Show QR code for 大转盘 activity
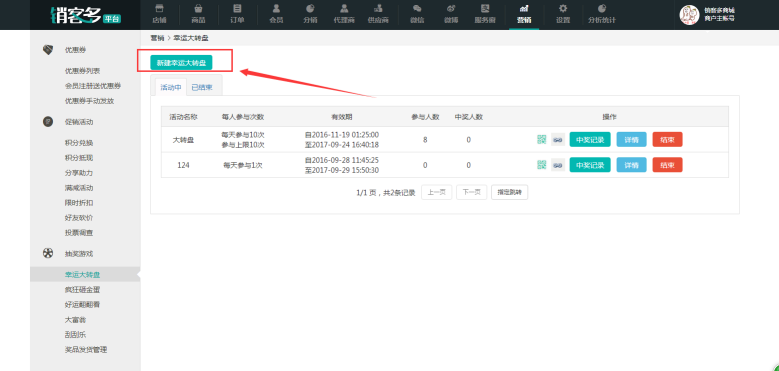779x371 pixels. pyautogui.click(x=542, y=140)
